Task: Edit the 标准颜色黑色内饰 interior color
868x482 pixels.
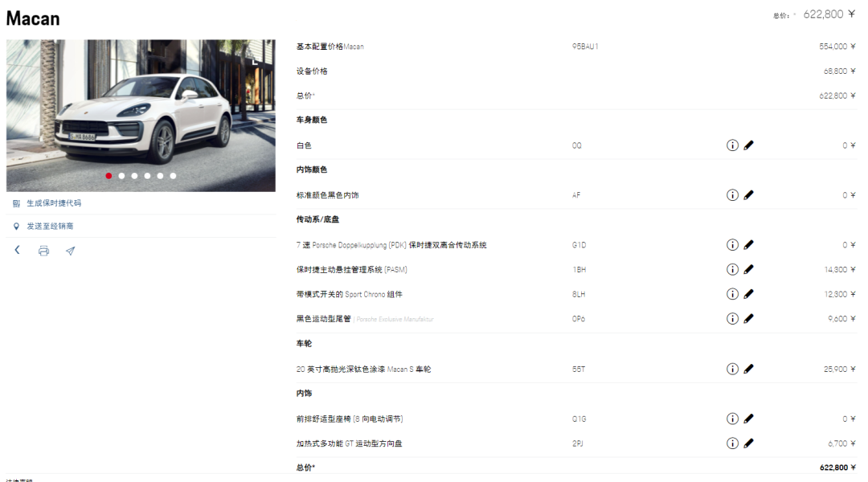Action: pos(748,194)
